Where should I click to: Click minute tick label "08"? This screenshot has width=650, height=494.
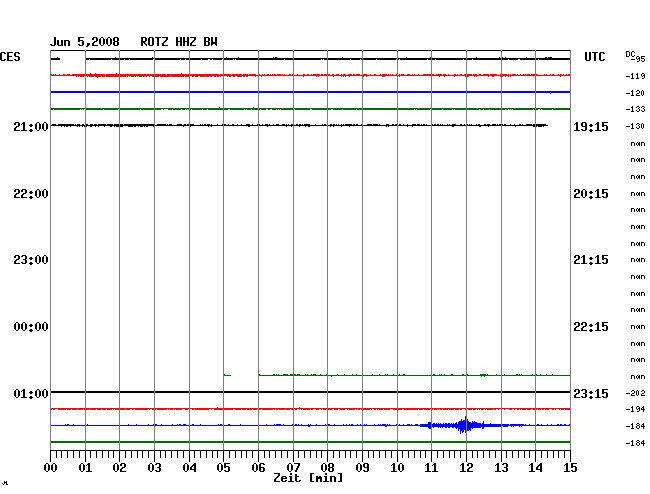point(327,468)
